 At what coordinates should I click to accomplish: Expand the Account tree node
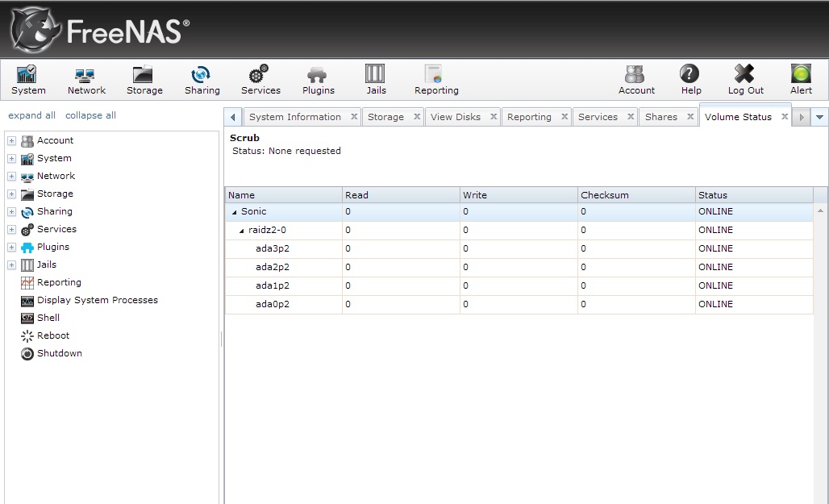click(x=11, y=140)
